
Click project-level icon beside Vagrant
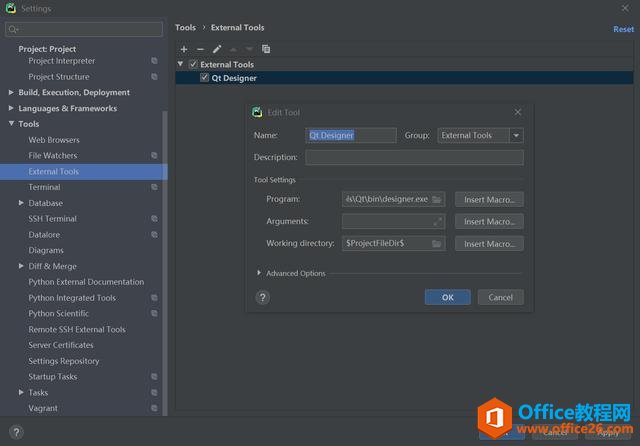point(154,408)
